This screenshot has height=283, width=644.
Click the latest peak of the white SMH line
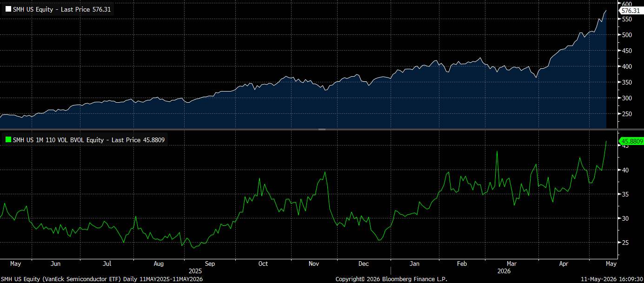[x=606, y=11]
